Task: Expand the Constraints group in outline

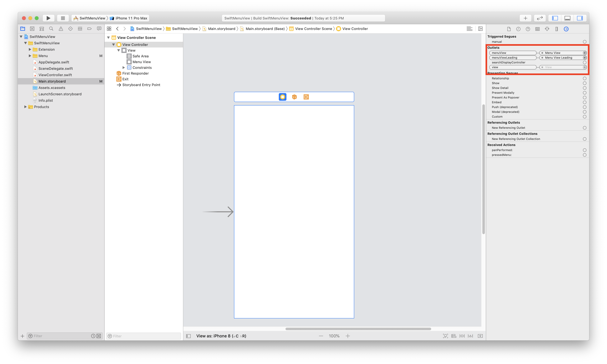Action: (x=124, y=68)
